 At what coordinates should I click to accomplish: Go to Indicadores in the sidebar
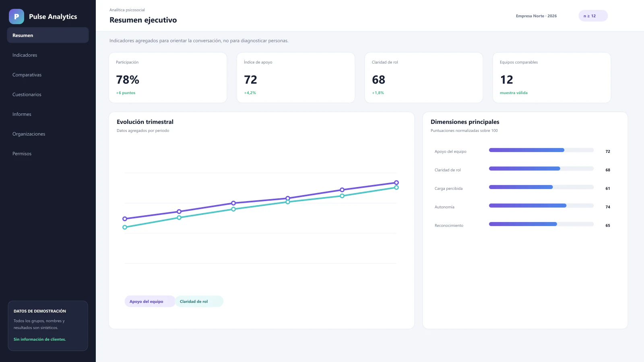[x=48, y=55]
